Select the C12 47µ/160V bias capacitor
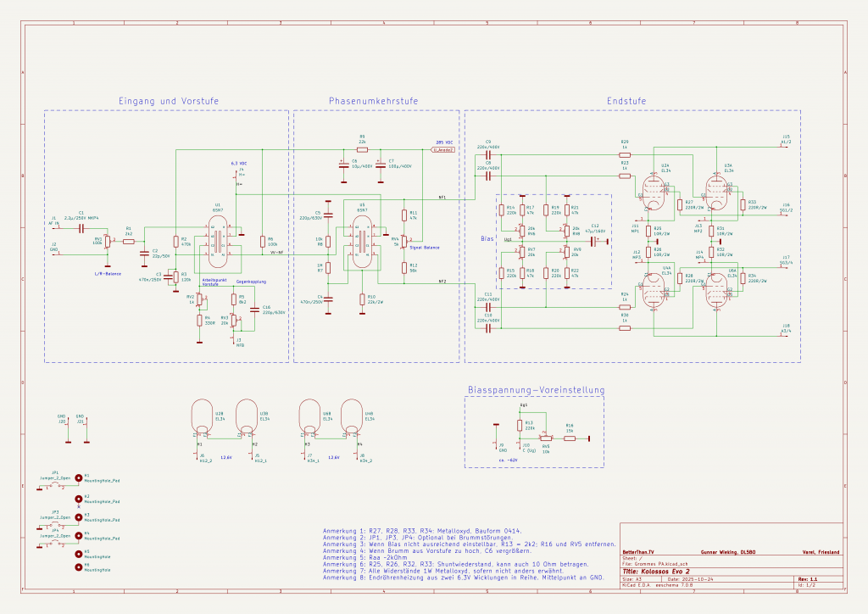868x614 pixels. [x=595, y=240]
